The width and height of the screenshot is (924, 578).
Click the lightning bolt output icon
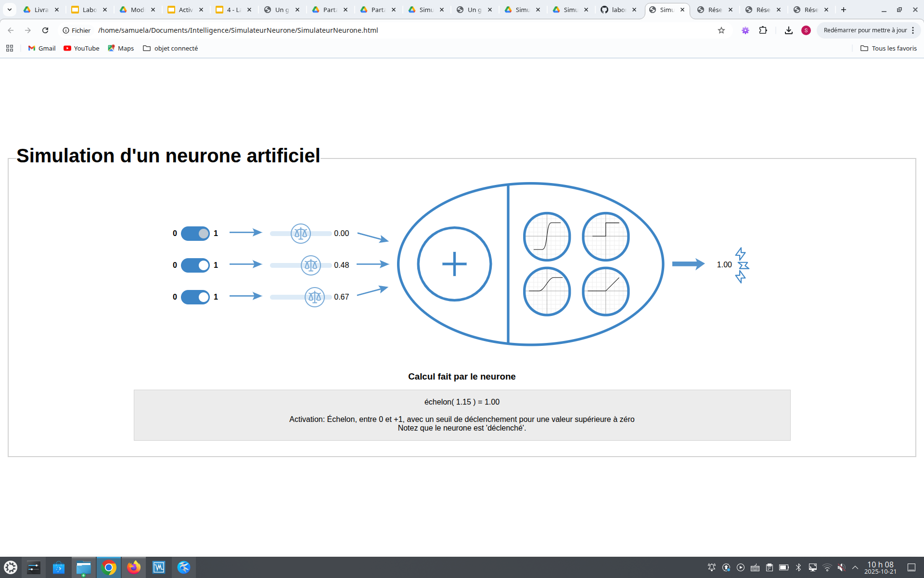(742, 265)
